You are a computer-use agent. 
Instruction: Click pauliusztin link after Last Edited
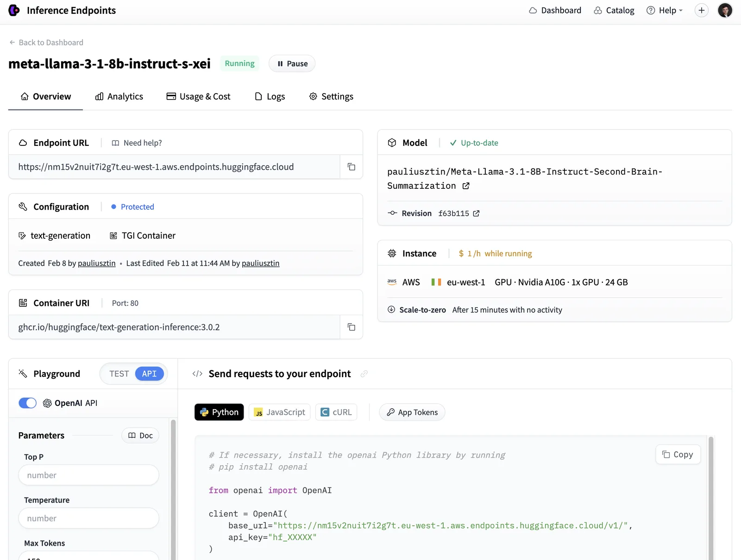tap(260, 263)
